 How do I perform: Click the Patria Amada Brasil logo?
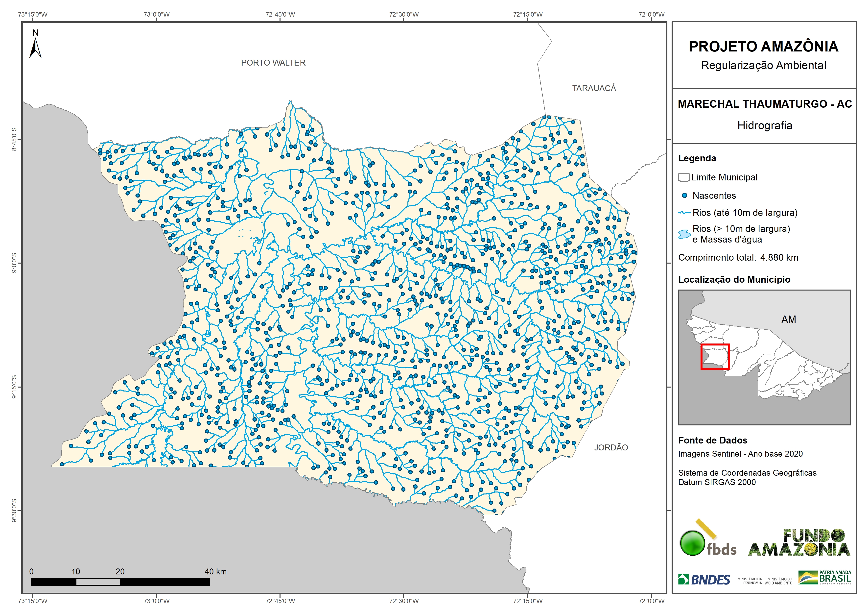(x=825, y=577)
